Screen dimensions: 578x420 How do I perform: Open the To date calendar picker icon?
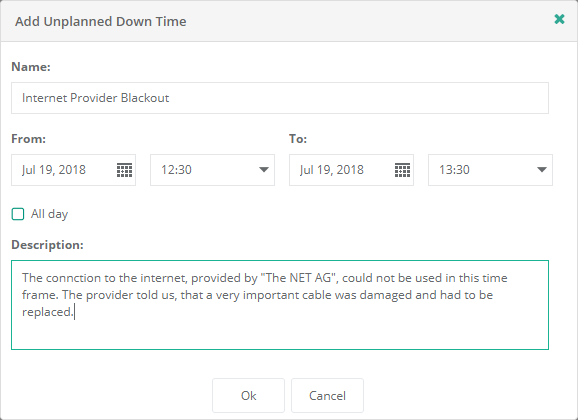pos(402,170)
